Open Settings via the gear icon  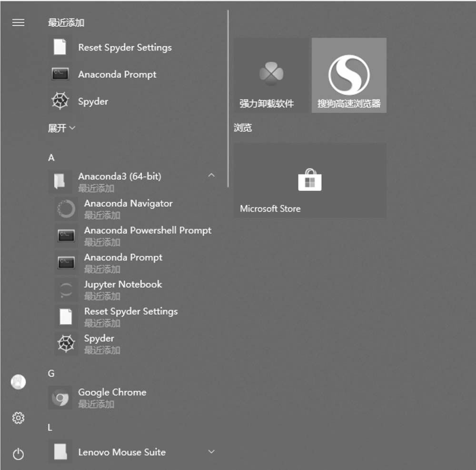point(18,418)
